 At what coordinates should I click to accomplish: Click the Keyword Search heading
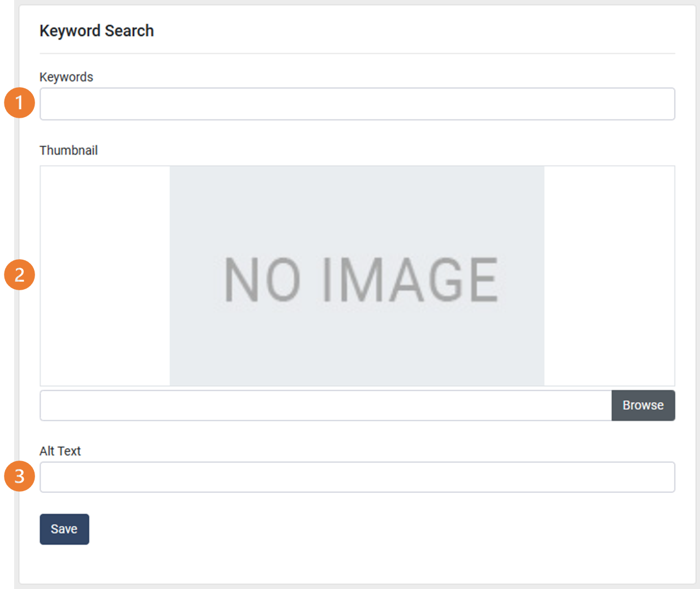click(96, 31)
